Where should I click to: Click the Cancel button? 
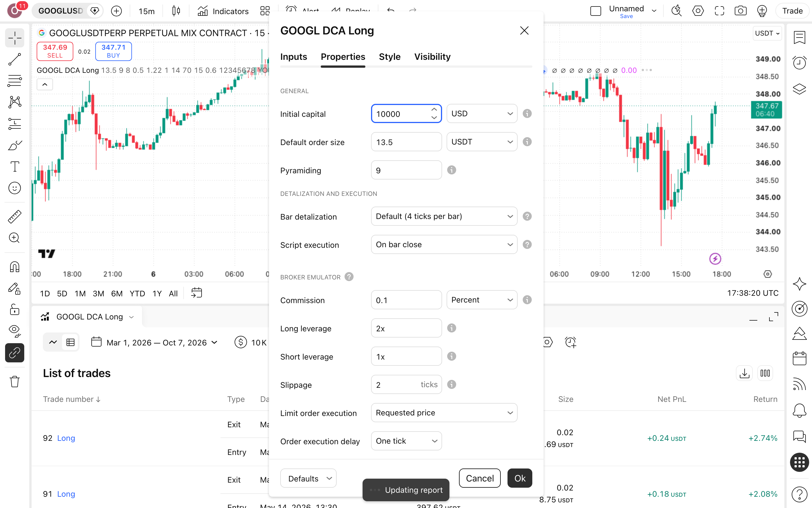(480, 478)
